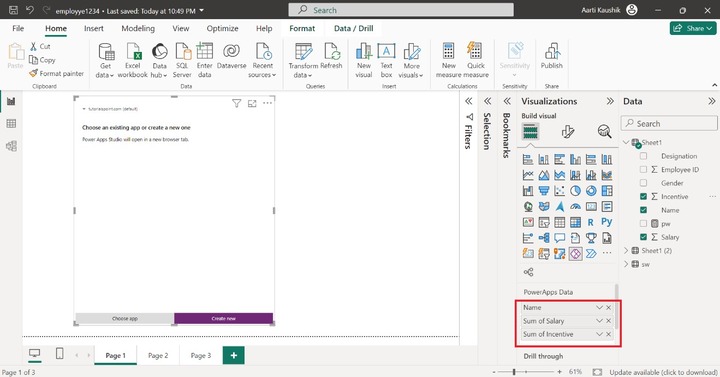Click the filter icon on visual header
The image size is (720, 377).
pyautogui.click(x=236, y=103)
